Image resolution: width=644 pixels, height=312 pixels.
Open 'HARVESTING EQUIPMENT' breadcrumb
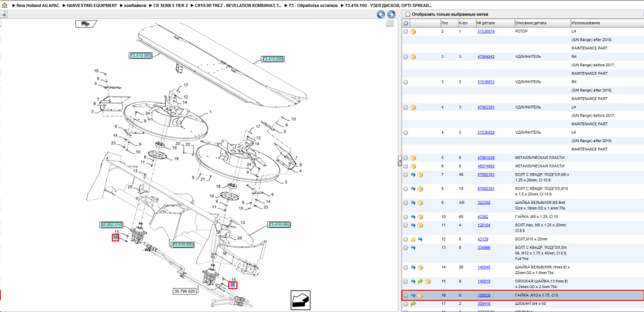(91, 6)
